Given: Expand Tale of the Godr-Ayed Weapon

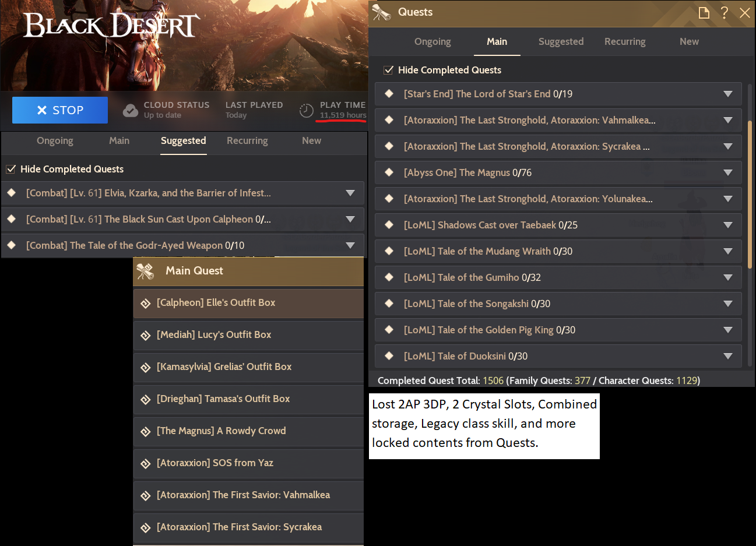Looking at the screenshot, I should tap(350, 245).
